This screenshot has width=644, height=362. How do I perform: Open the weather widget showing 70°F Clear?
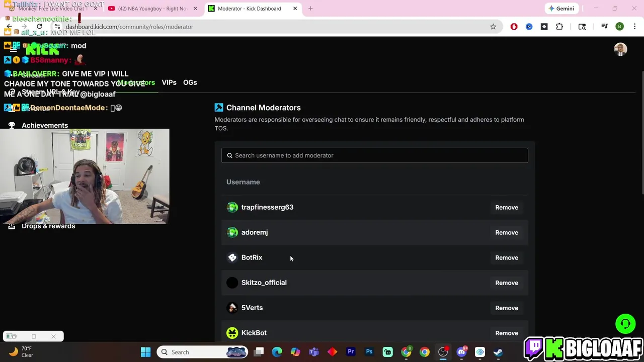[21, 352]
